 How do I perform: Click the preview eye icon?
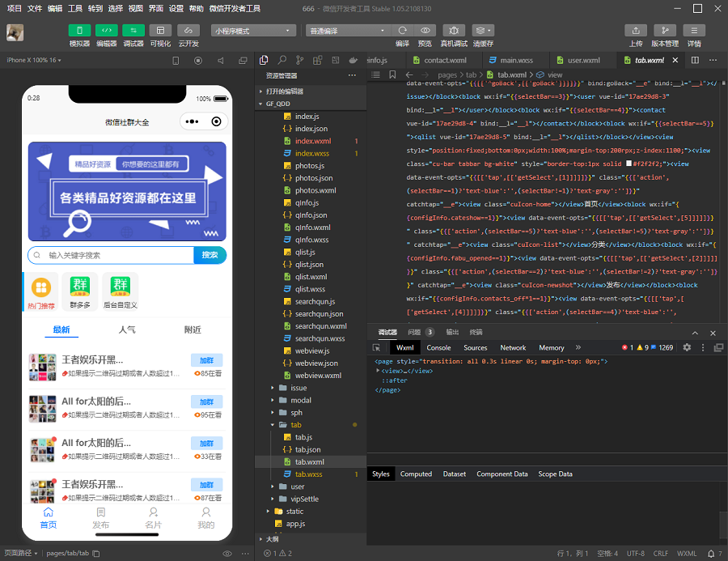(x=425, y=31)
